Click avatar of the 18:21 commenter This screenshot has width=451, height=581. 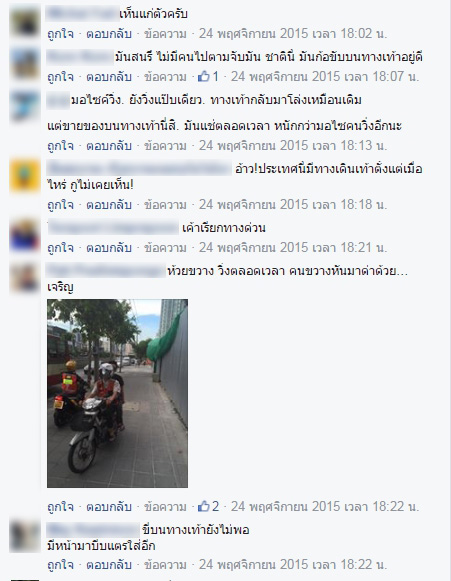click(25, 235)
